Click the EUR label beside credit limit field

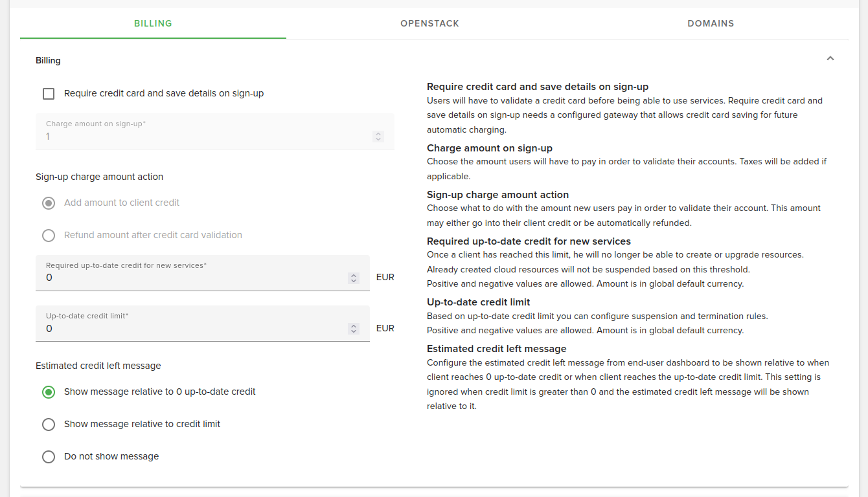(x=385, y=328)
